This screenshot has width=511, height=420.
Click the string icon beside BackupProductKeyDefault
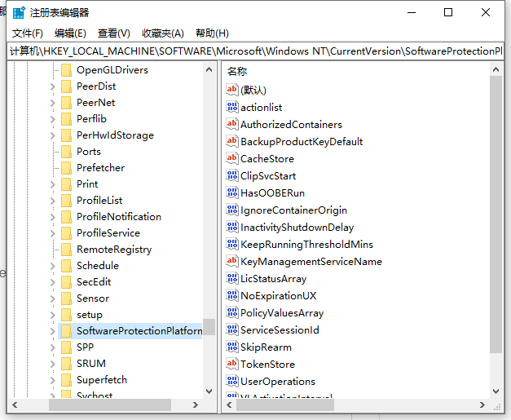tap(232, 141)
